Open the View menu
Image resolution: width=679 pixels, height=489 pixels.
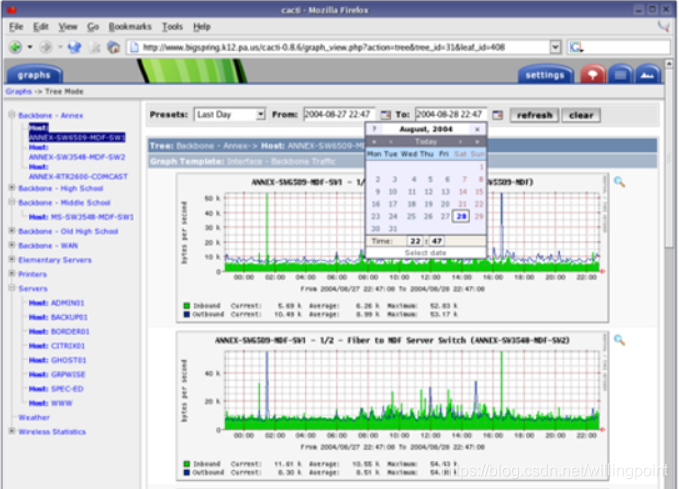click(x=68, y=27)
